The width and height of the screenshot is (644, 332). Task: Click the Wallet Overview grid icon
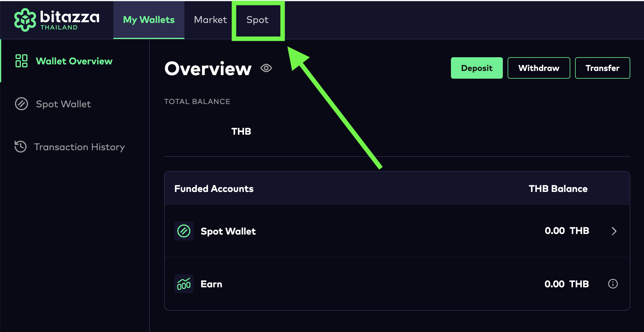pyautogui.click(x=21, y=61)
